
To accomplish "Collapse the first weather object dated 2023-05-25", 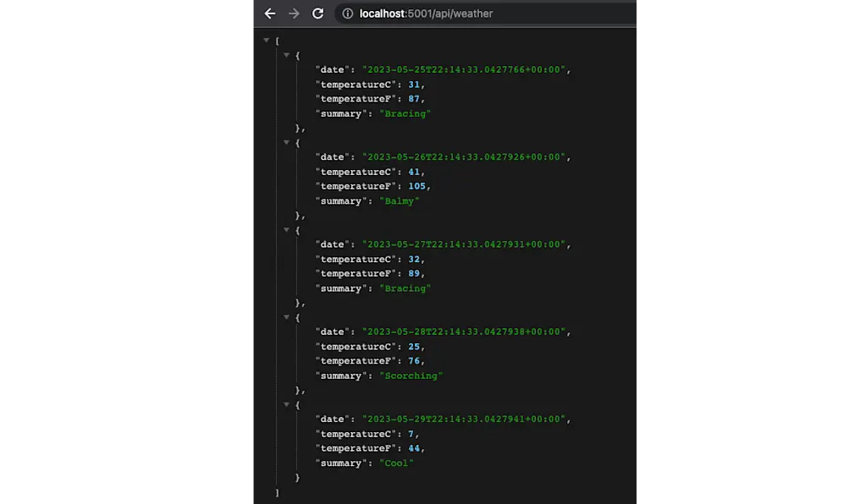I will click(x=286, y=54).
